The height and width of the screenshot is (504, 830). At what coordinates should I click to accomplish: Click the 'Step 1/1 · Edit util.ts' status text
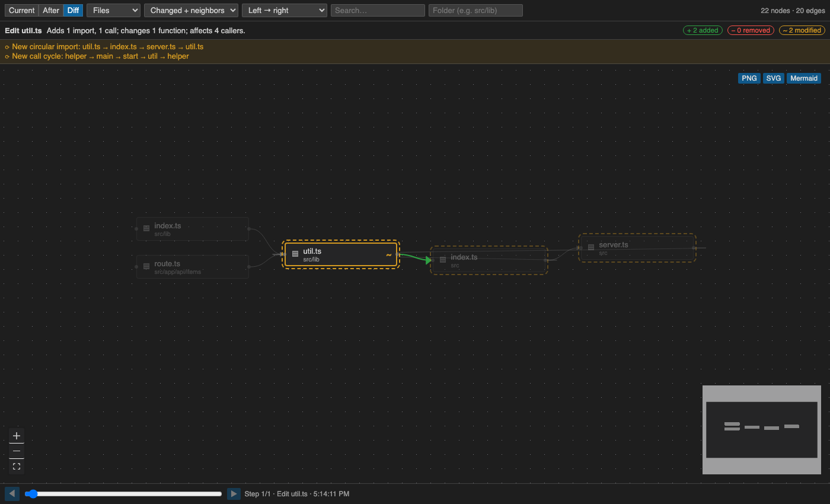pos(297,494)
